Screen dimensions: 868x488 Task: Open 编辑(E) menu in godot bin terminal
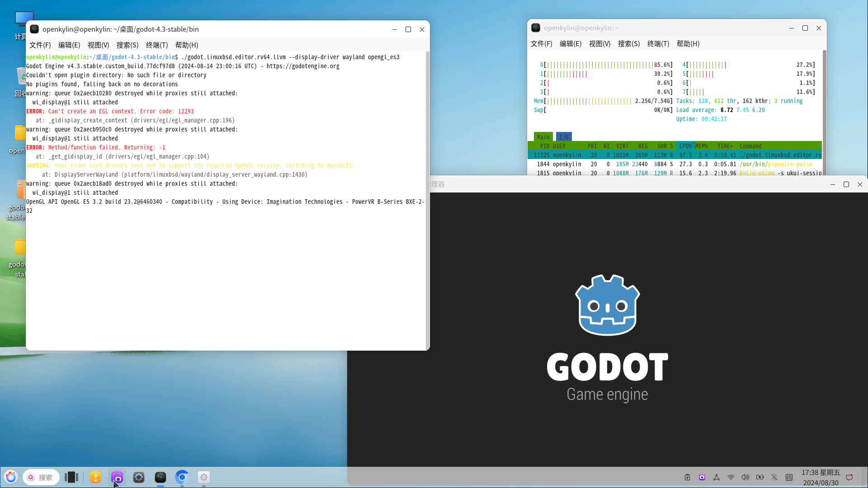coord(69,45)
